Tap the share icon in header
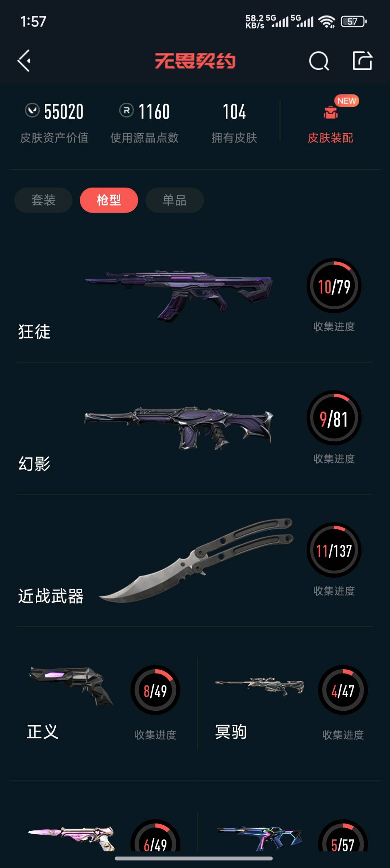This screenshot has width=390, height=868. 363,60
